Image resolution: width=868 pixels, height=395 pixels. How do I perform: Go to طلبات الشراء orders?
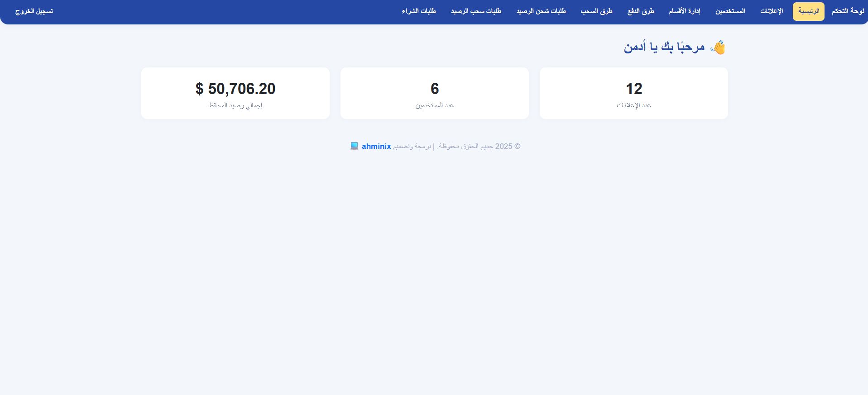pos(419,11)
